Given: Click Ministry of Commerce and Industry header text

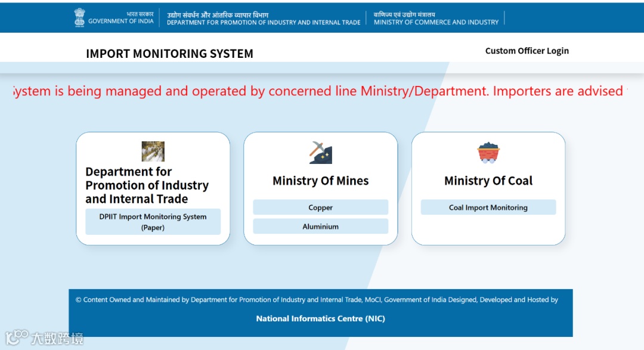Looking at the screenshot, I should [436, 18].
